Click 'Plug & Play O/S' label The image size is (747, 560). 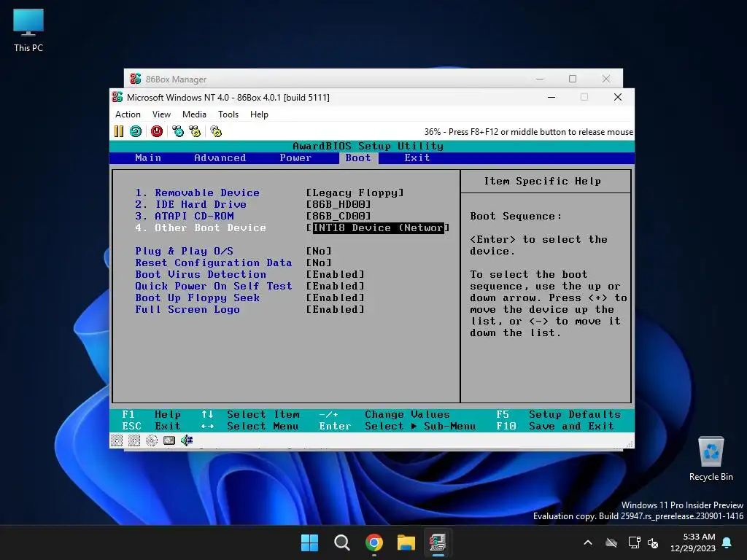pyautogui.click(x=184, y=251)
